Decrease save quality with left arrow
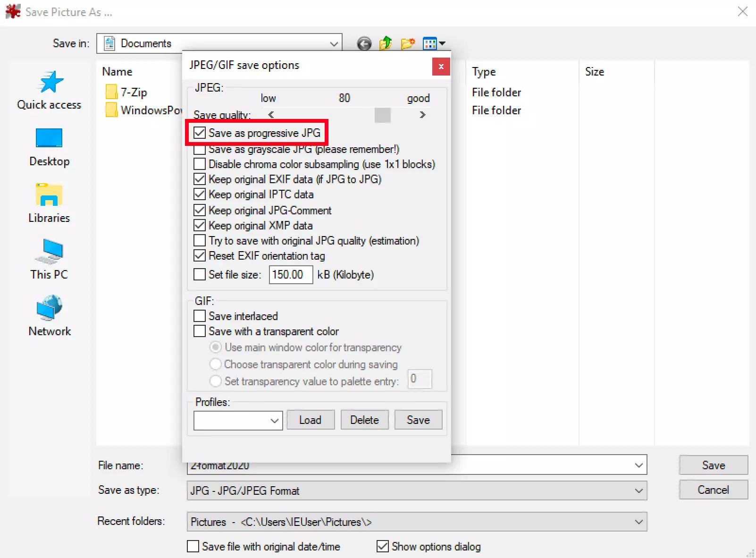 271,115
